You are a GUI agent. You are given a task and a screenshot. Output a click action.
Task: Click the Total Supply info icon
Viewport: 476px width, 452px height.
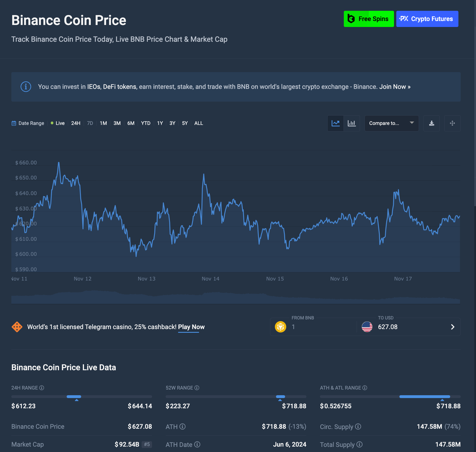pos(359,444)
